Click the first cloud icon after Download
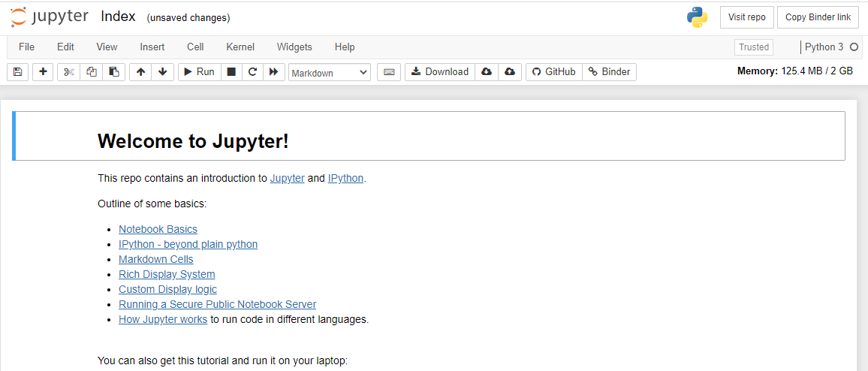The image size is (868, 371). click(x=487, y=72)
